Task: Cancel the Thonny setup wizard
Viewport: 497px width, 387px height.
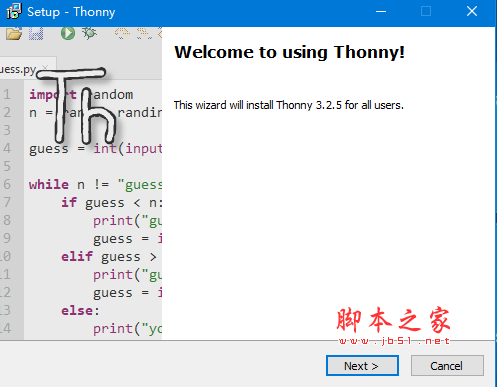Action: pos(447,366)
